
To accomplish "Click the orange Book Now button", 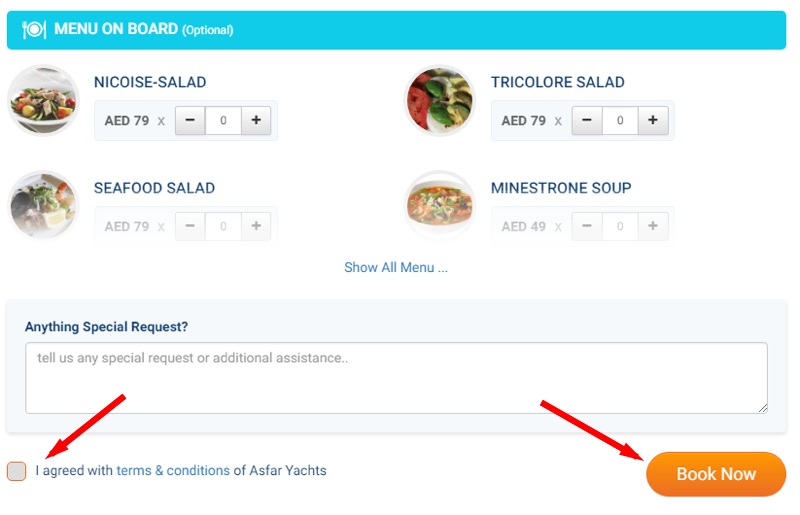I will pos(716,474).
